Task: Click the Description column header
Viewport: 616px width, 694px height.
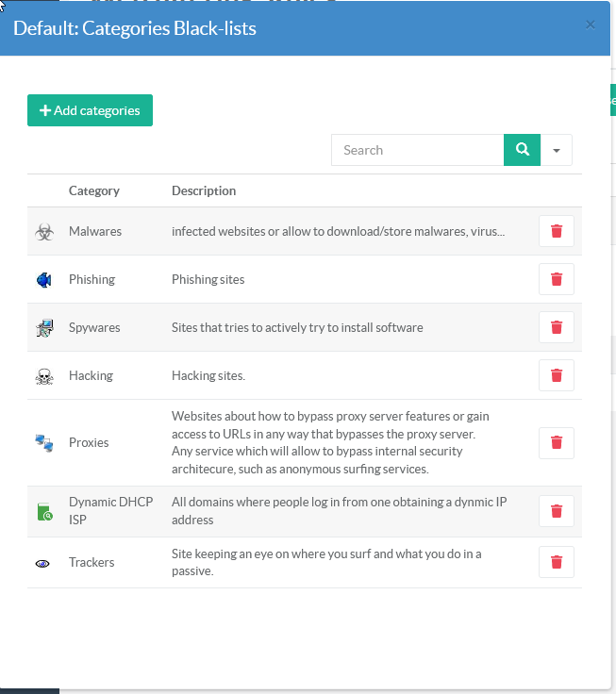Action: coord(204,190)
